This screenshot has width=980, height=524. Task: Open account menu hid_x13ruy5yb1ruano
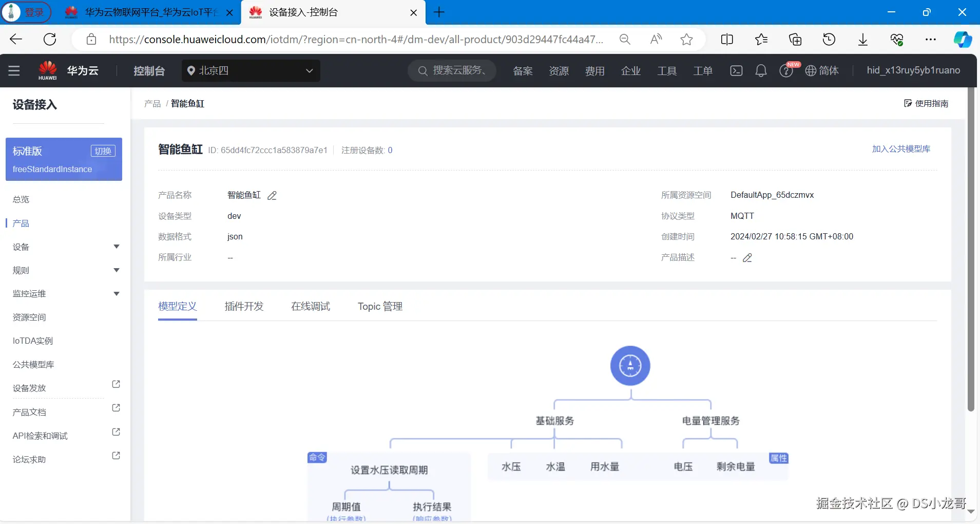913,70
